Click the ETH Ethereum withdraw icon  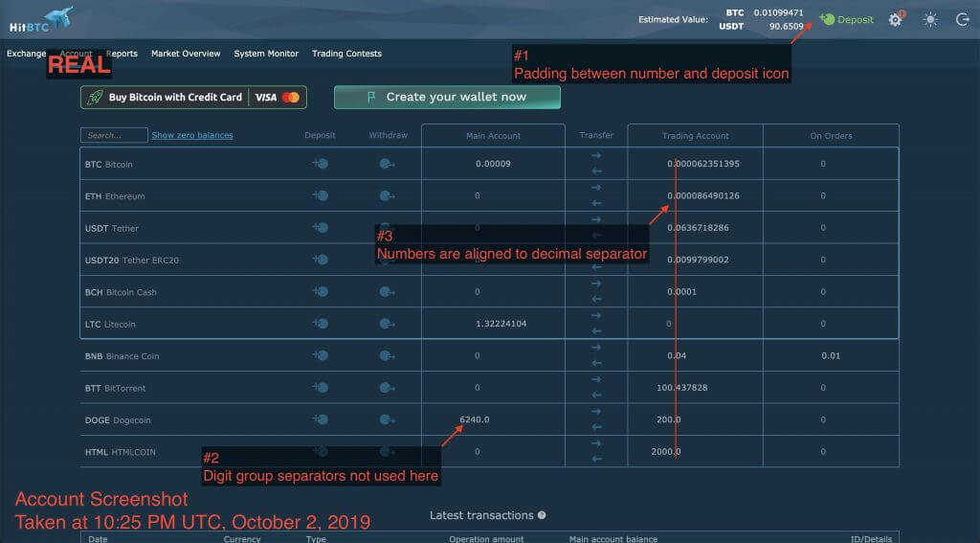click(x=387, y=195)
